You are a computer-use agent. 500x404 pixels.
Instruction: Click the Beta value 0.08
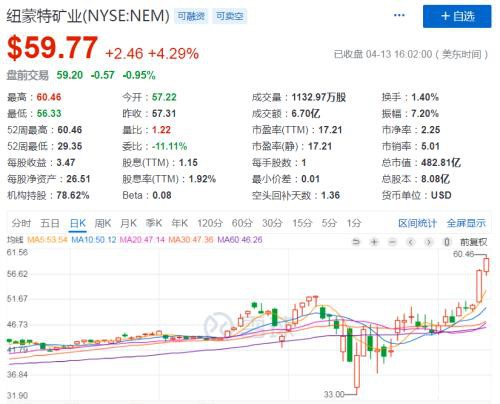162,195
